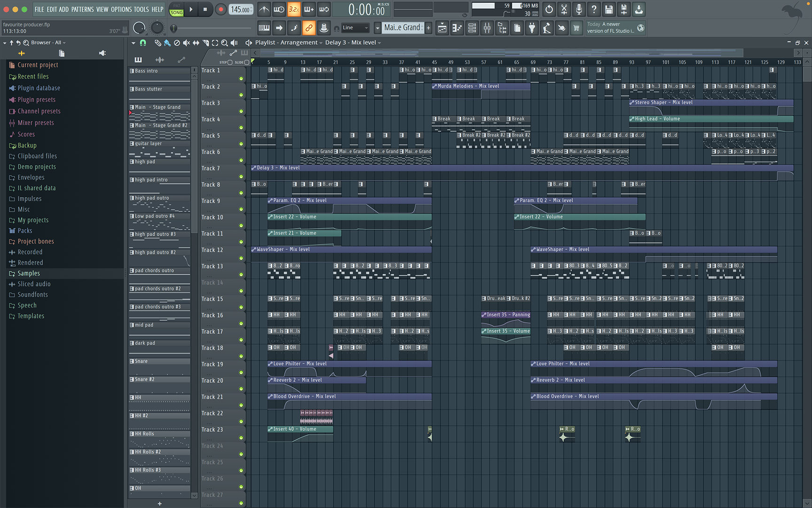
Task: Expand the Browser - All dropdown
Action: [48, 43]
